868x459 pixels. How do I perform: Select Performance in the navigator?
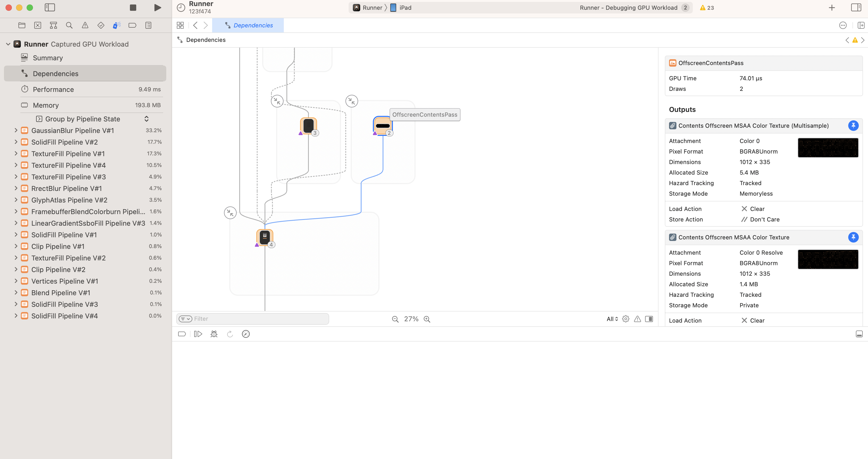click(x=53, y=89)
